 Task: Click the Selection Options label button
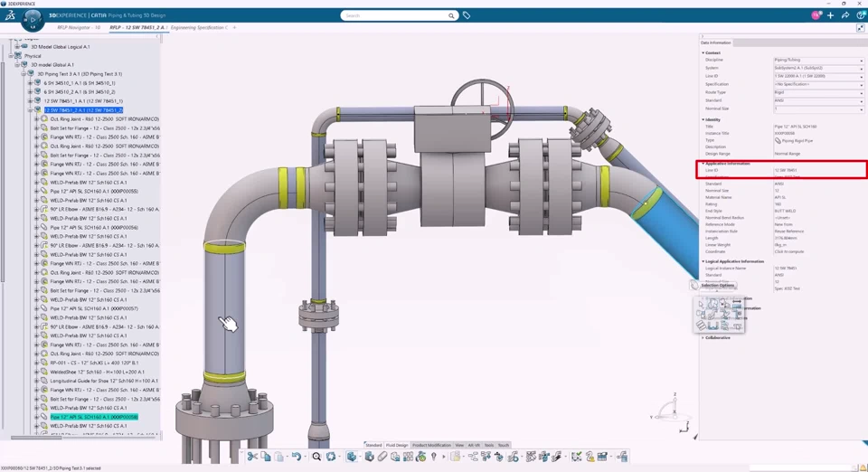point(718,285)
